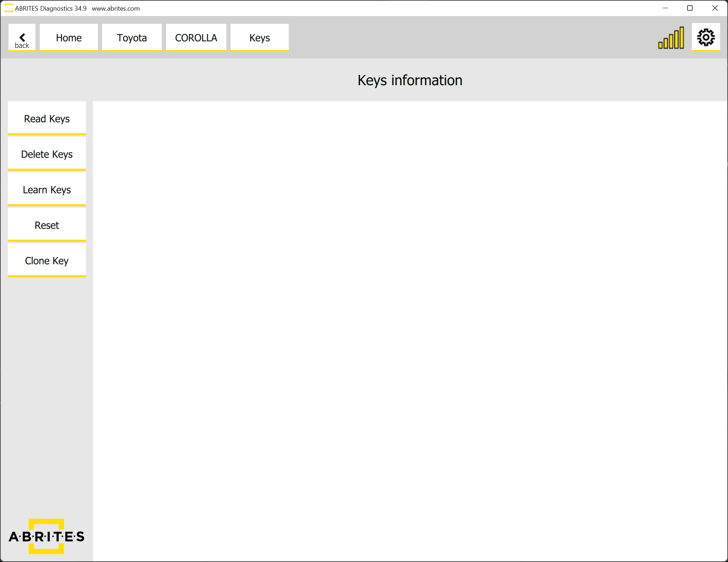Open the Clone Key function

click(x=47, y=261)
